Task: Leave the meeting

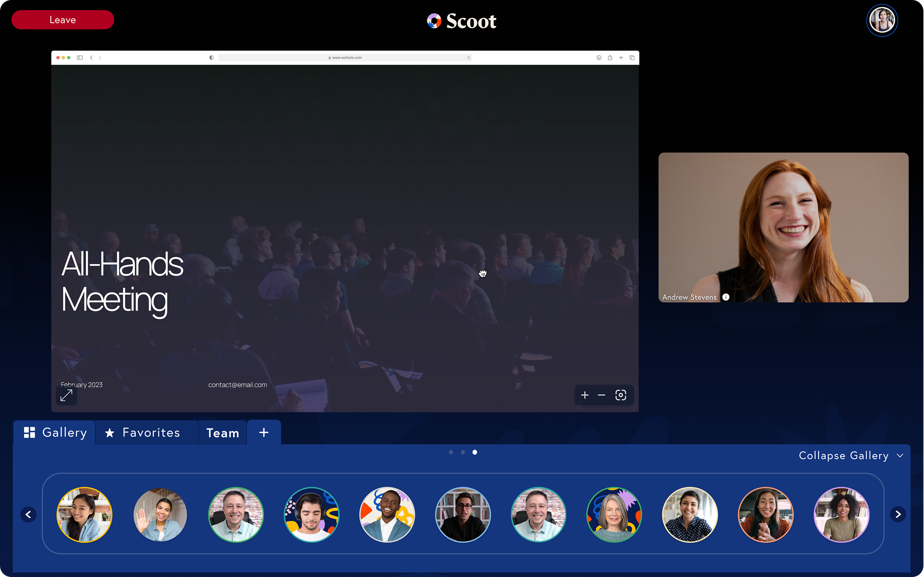Action: (63, 20)
